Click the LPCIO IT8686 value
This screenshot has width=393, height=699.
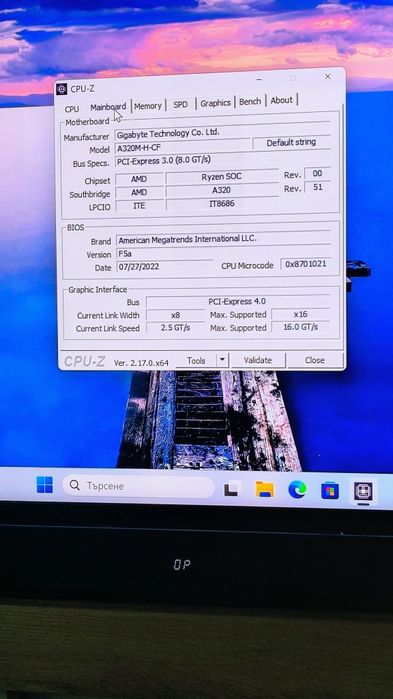[221, 204]
